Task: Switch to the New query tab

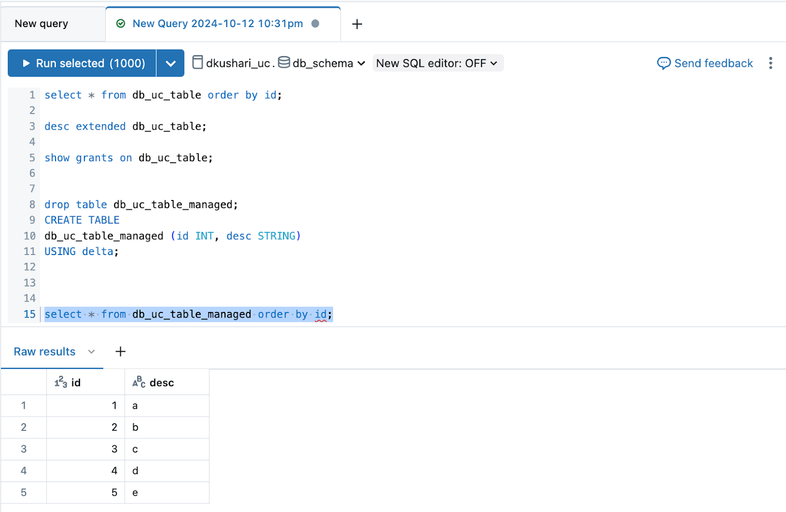Action: pos(42,24)
